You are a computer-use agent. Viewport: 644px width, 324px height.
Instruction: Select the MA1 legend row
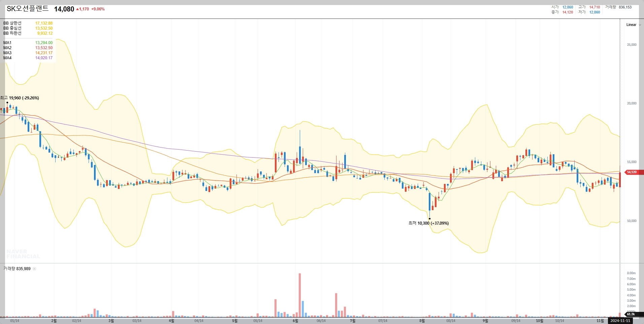pos(28,43)
